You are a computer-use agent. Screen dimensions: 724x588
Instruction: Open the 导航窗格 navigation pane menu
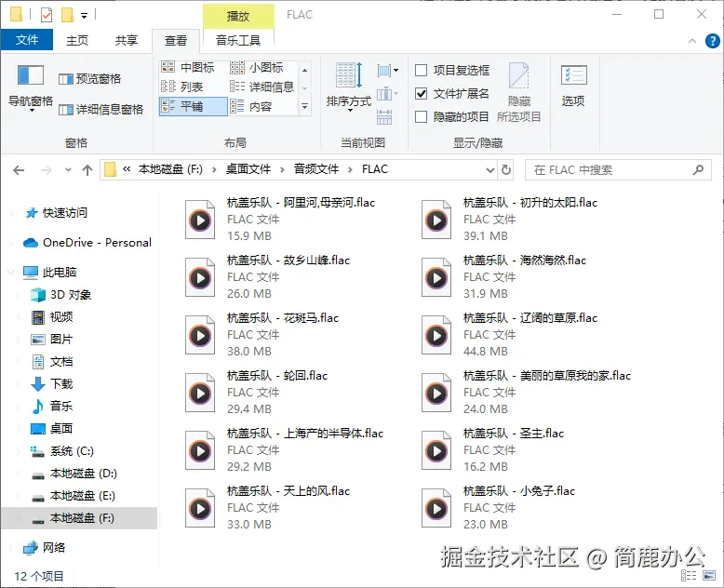click(31, 88)
